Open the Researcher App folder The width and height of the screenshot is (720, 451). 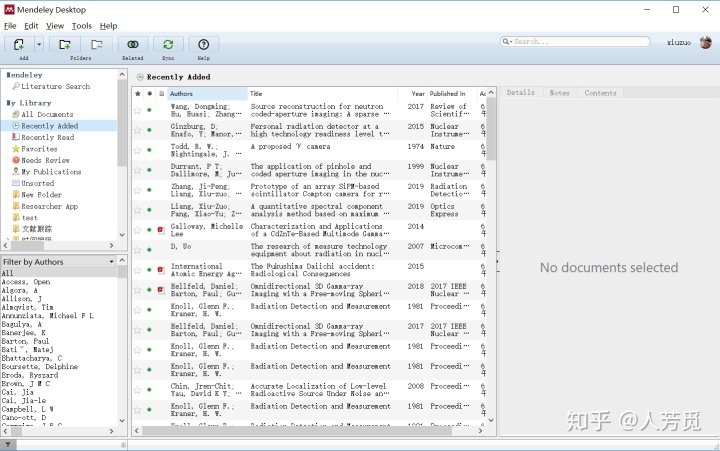click(x=50, y=206)
